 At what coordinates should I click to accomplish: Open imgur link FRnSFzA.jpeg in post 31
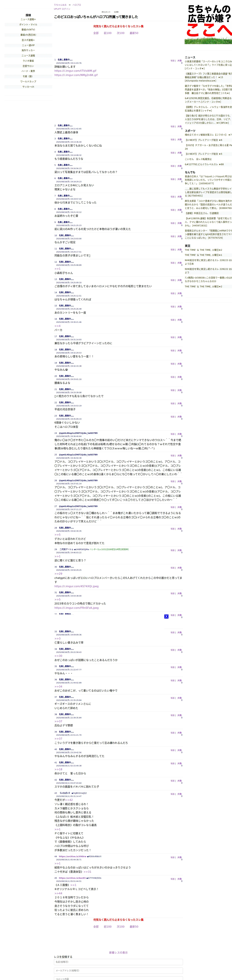(x=76, y=608)
